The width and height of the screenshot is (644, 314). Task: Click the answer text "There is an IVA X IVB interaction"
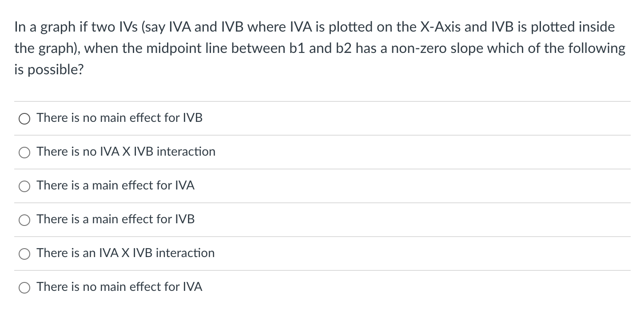click(x=125, y=254)
